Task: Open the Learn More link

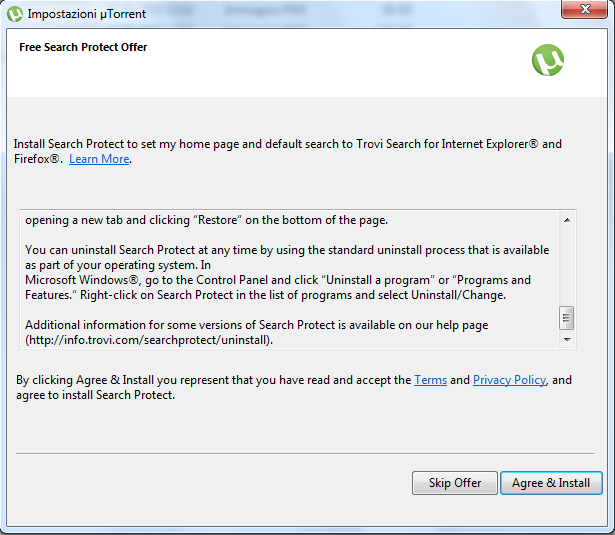Action: coord(99,159)
